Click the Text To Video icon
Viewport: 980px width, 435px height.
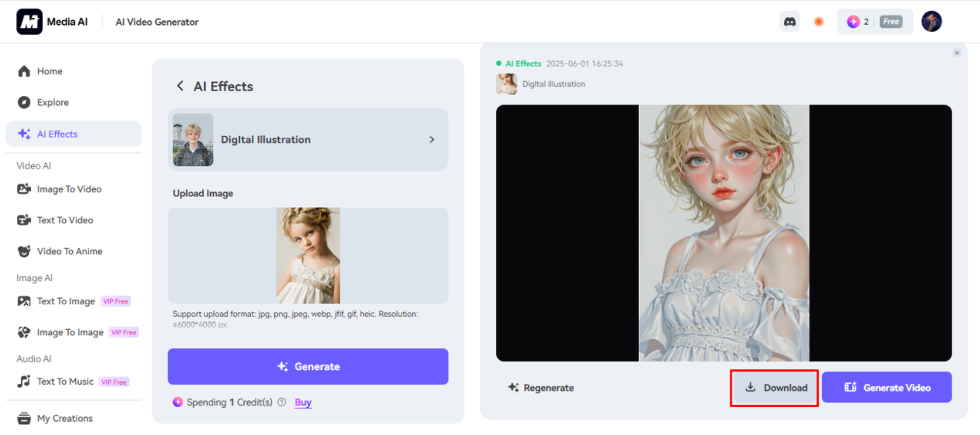pos(24,220)
